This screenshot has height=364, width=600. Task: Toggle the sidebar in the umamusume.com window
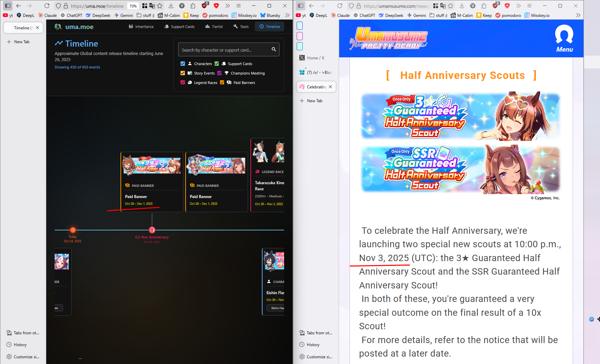coord(301,6)
